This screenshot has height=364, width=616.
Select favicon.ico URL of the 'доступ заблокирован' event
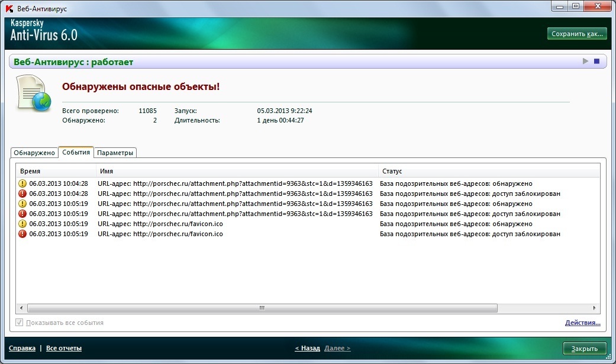[x=160, y=234]
